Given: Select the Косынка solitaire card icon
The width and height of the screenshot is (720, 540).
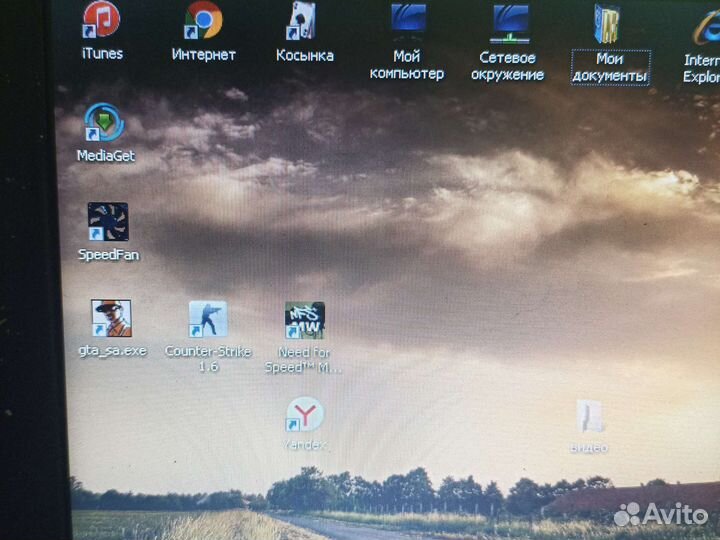Looking at the screenshot, I should [304, 20].
